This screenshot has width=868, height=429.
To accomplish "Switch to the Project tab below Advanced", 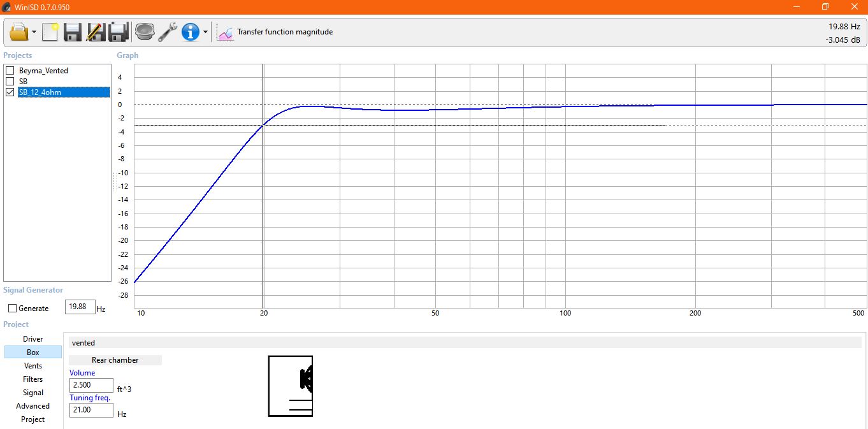I will click(x=33, y=419).
